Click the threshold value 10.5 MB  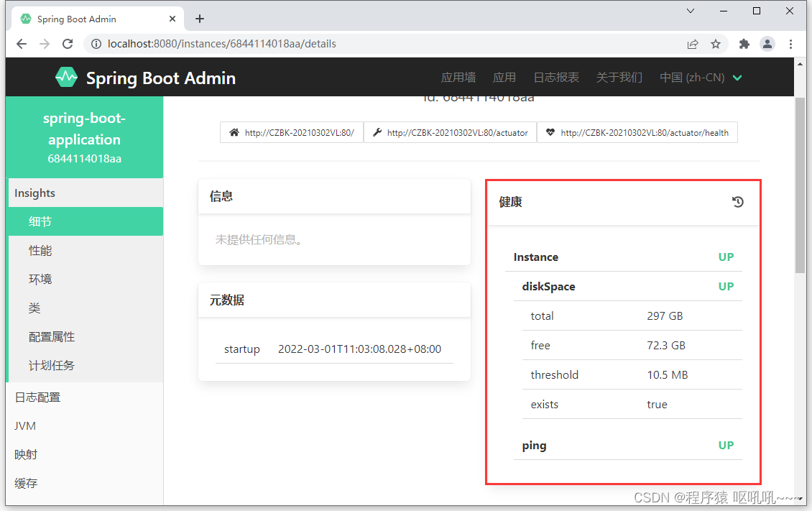point(668,375)
